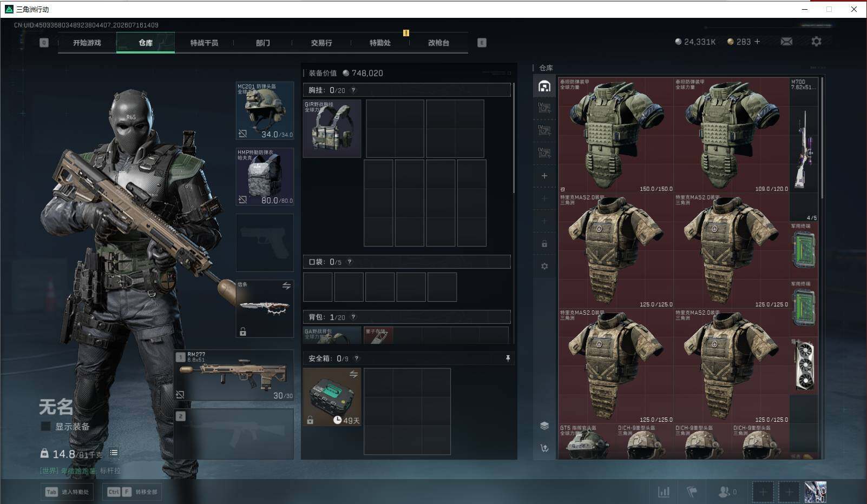Image resolution: width=867 pixels, height=504 pixels.
Task: Click the Q key icon left of the tabs
Action: point(44,43)
